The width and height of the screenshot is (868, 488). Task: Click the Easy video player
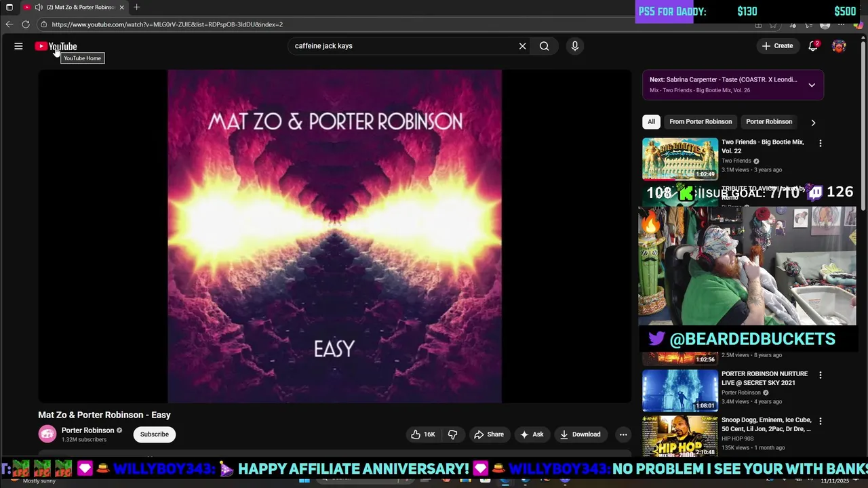tap(334, 236)
